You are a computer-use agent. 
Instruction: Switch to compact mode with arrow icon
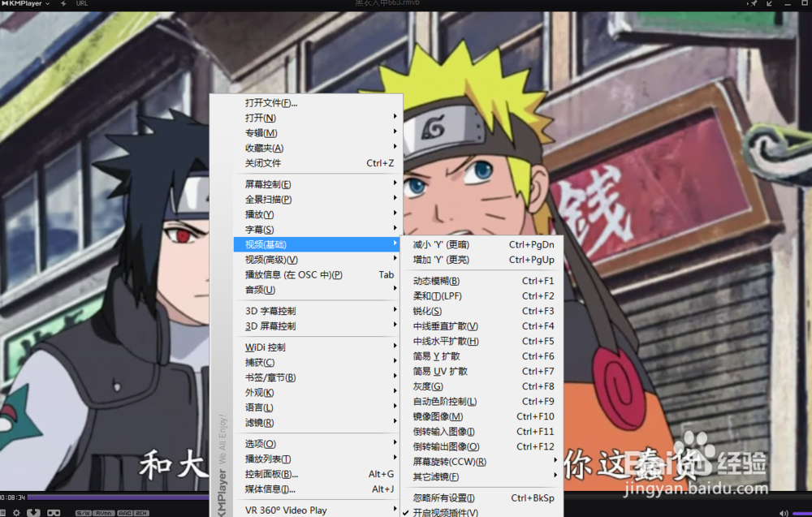pos(770,3)
